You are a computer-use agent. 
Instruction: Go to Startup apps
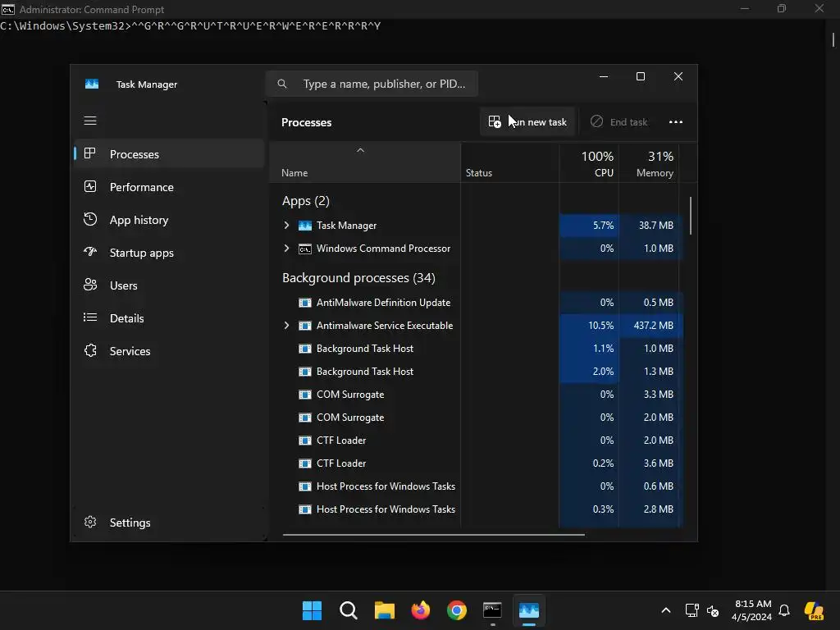click(x=169, y=253)
